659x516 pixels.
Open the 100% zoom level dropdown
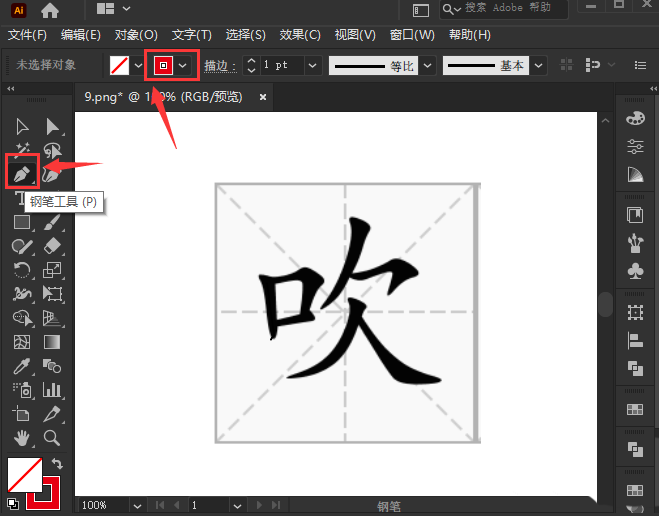[137, 505]
